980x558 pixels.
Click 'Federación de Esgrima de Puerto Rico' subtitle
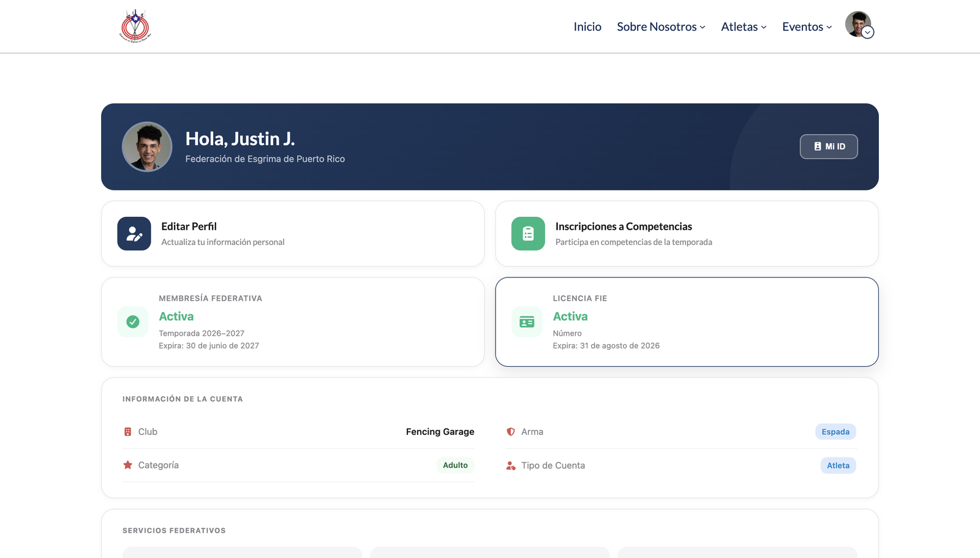click(265, 159)
